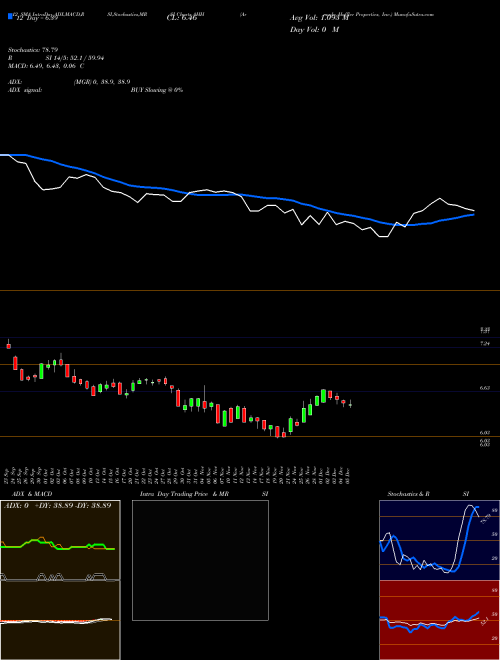Click the 'SI 14/3: 52.1 / 39.94' value
The image size is (500, 660).
click(75, 58)
